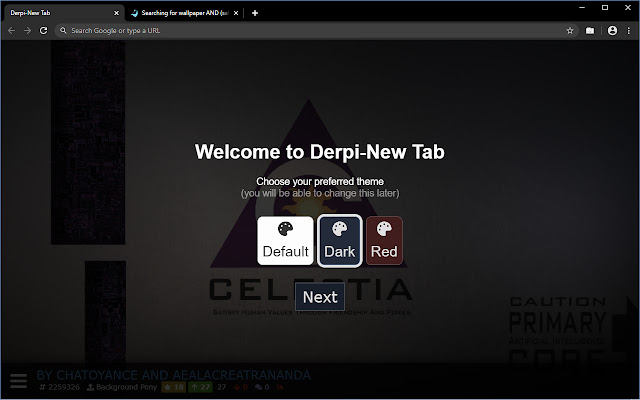Go forward to next page
The width and height of the screenshot is (640, 400).
[27, 31]
